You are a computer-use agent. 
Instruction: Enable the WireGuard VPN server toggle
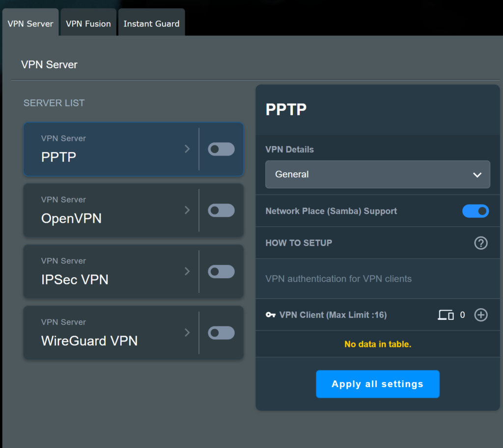221,333
